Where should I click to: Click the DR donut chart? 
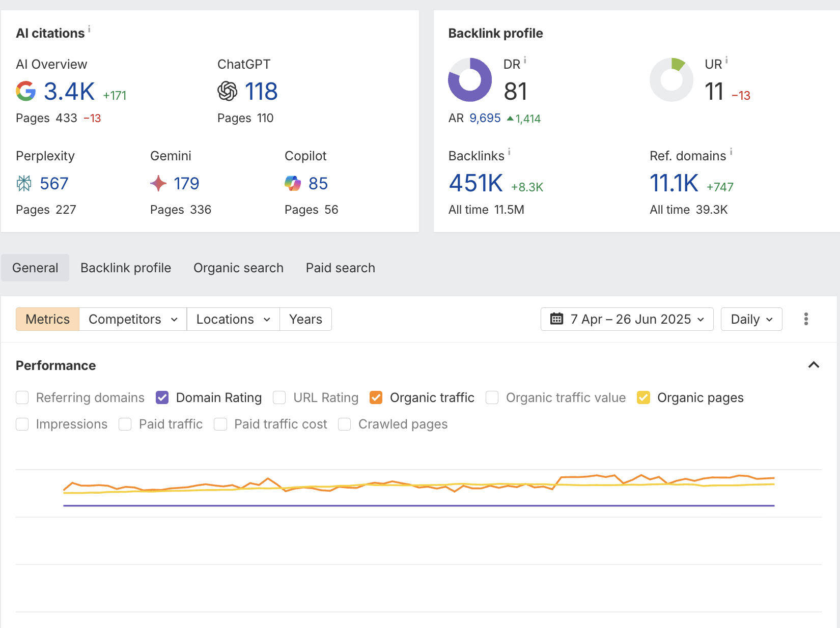point(469,79)
